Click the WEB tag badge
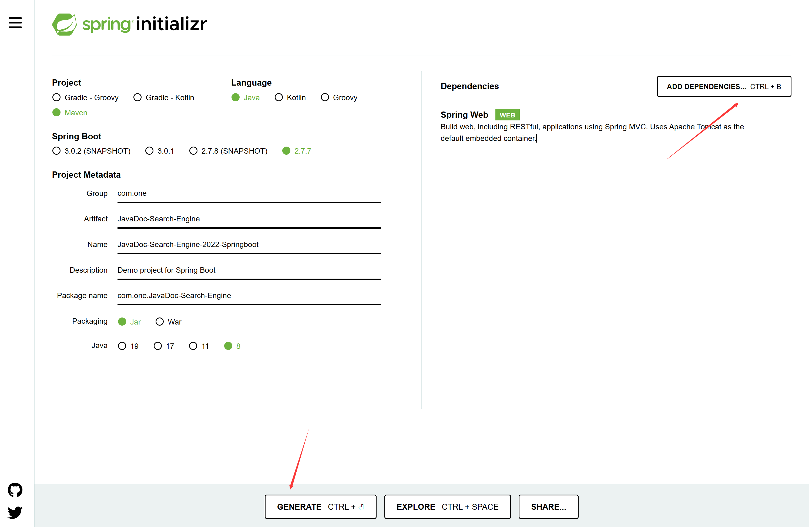This screenshot has width=812, height=527. [507, 115]
